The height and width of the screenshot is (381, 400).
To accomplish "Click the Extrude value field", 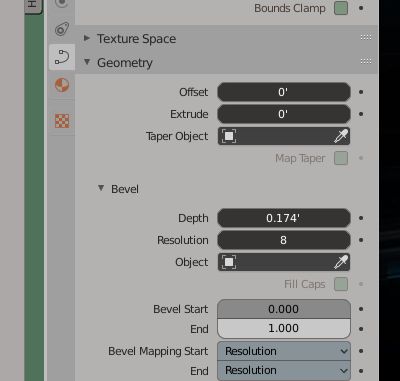I will pyautogui.click(x=284, y=114).
